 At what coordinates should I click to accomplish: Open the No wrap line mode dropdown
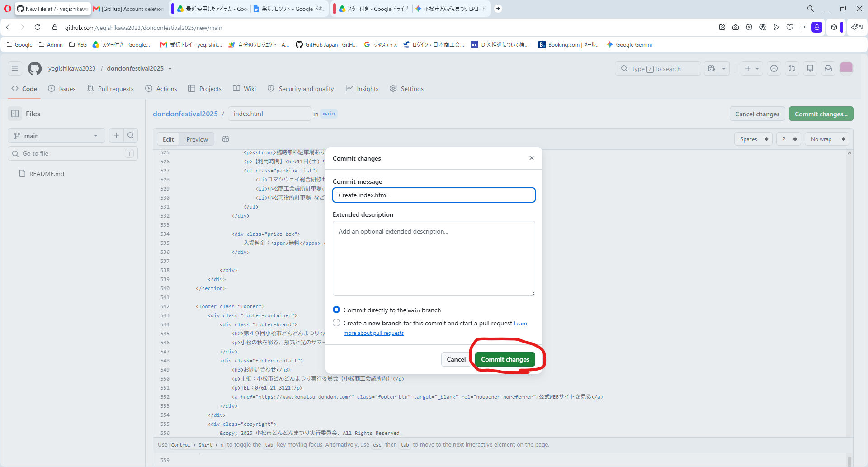tap(827, 139)
